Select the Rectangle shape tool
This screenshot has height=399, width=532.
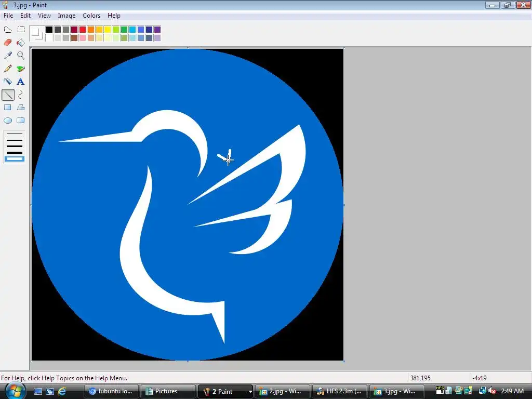pyautogui.click(x=8, y=108)
